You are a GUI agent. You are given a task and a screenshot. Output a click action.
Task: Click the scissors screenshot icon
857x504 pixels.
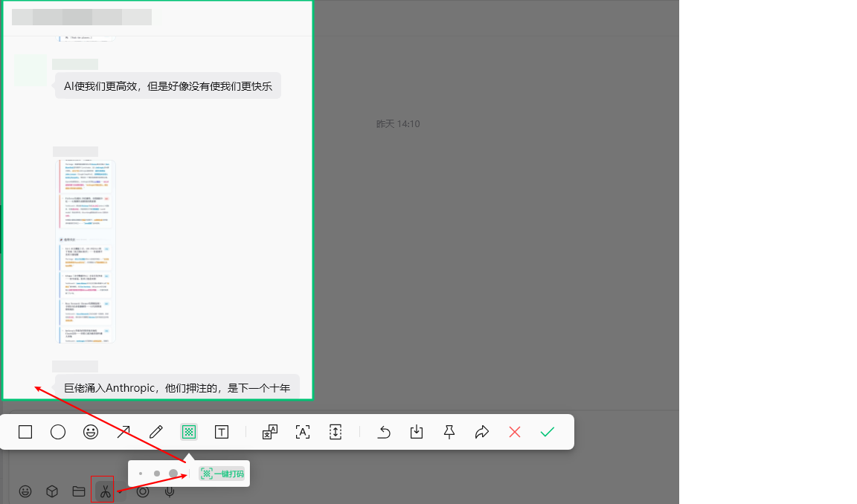[x=104, y=491]
